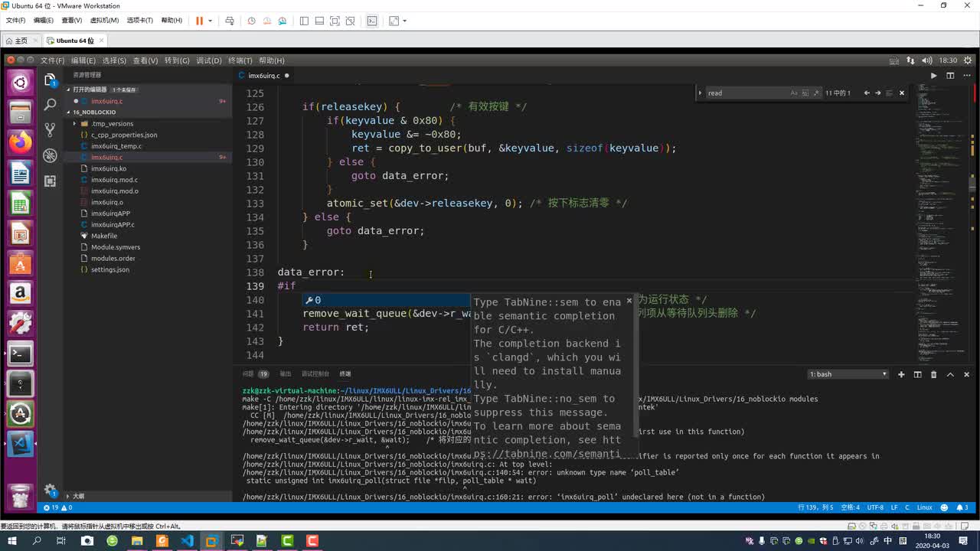Image resolution: width=980 pixels, height=551 pixels.
Task: Change indentation '空格: 4' in status bar
Action: point(851,507)
